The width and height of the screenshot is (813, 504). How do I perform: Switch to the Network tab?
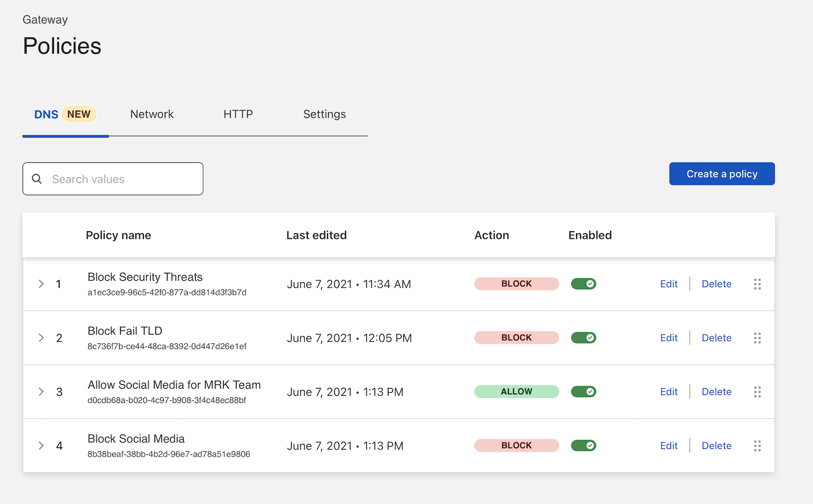tap(152, 115)
